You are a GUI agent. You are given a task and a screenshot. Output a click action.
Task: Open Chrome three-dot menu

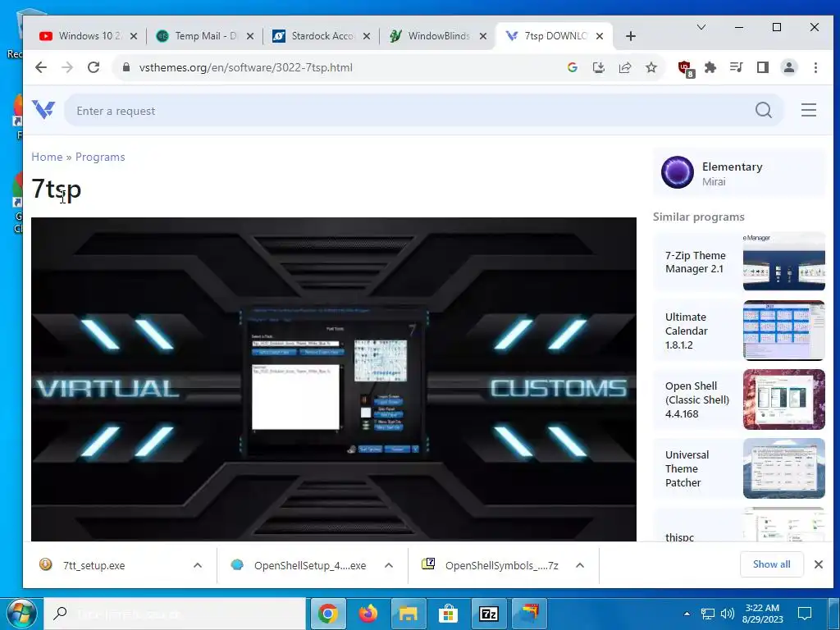815,67
